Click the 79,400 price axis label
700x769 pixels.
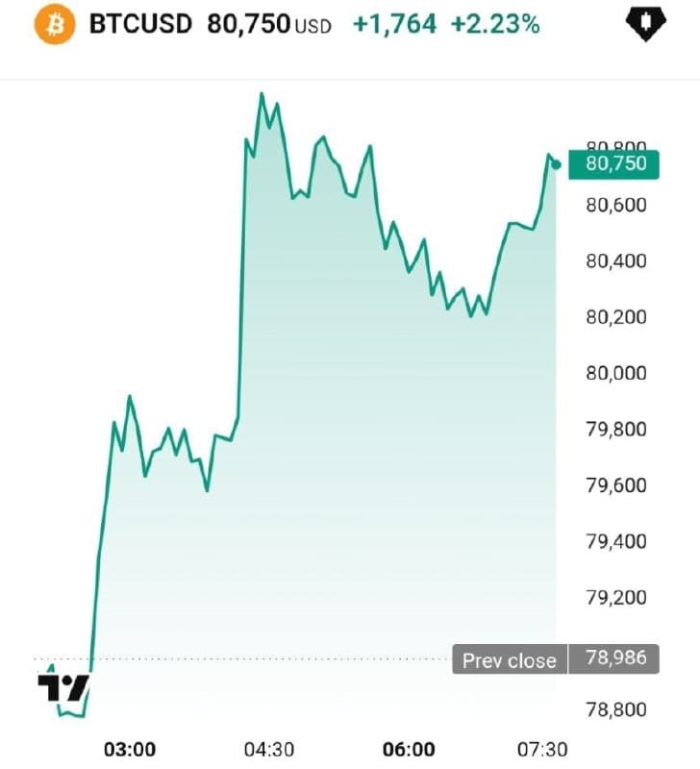[x=616, y=541]
